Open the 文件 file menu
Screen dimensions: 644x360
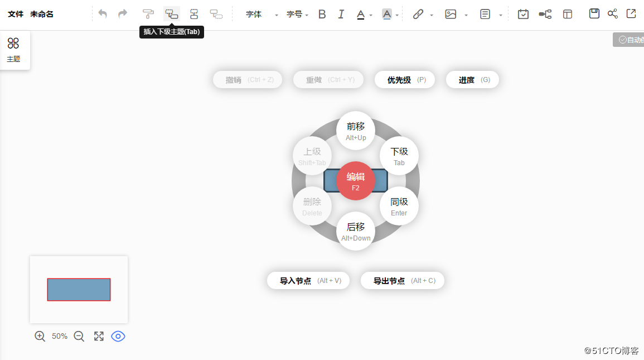(16, 14)
